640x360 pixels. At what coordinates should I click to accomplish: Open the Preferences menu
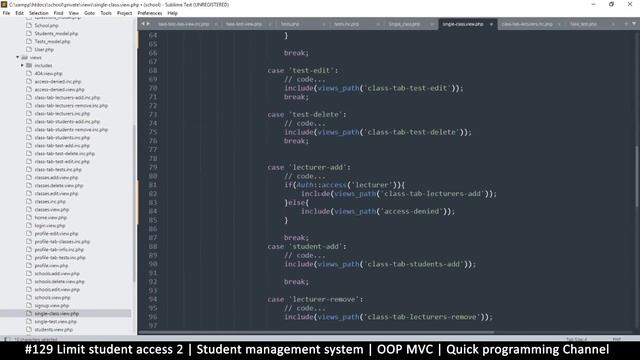(x=149, y=13)
